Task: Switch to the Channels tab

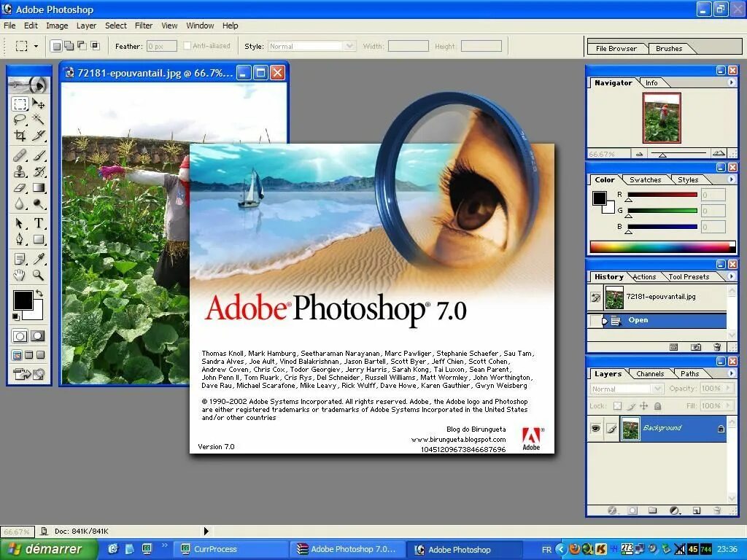Action: (x=650, y=373)
